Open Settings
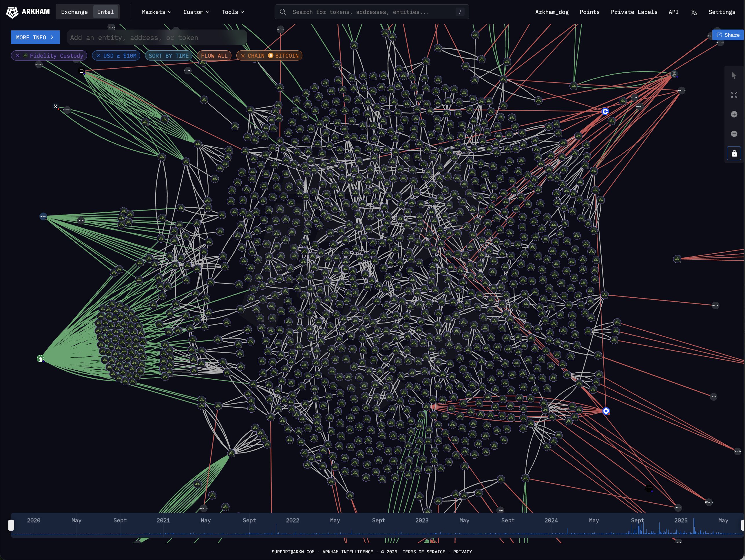The image size is (745, 560). (722, 12)
